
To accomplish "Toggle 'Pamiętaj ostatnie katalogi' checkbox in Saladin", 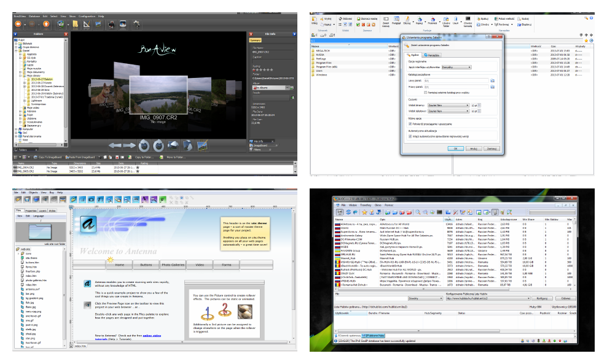I will coord(426,93).
